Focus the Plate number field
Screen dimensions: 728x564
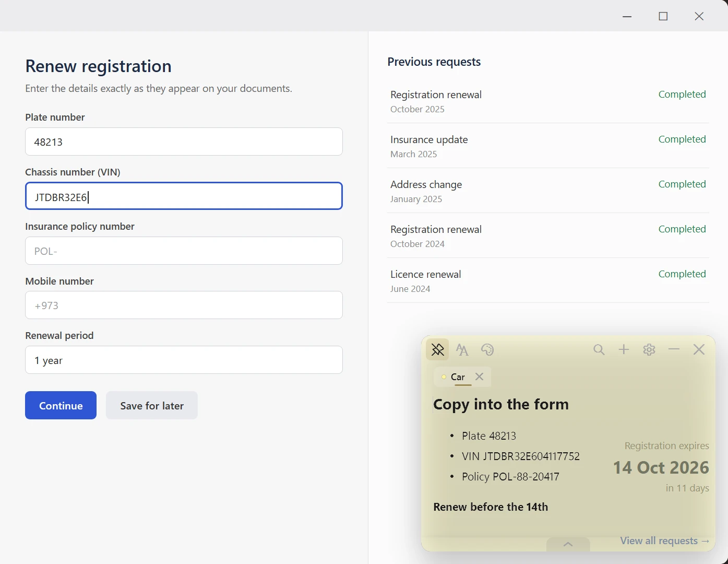[x=184, y=142]
